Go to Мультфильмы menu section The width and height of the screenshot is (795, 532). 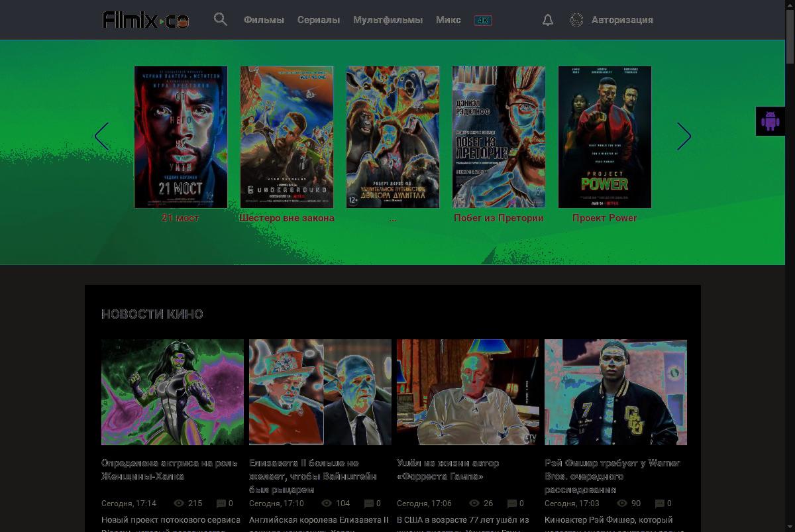pos(388,20)
